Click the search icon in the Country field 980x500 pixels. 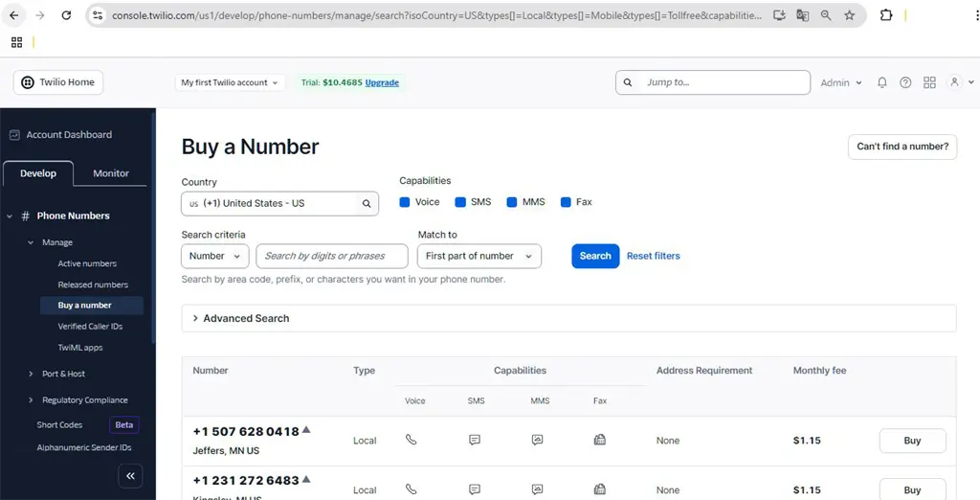[x=367, y=203]
